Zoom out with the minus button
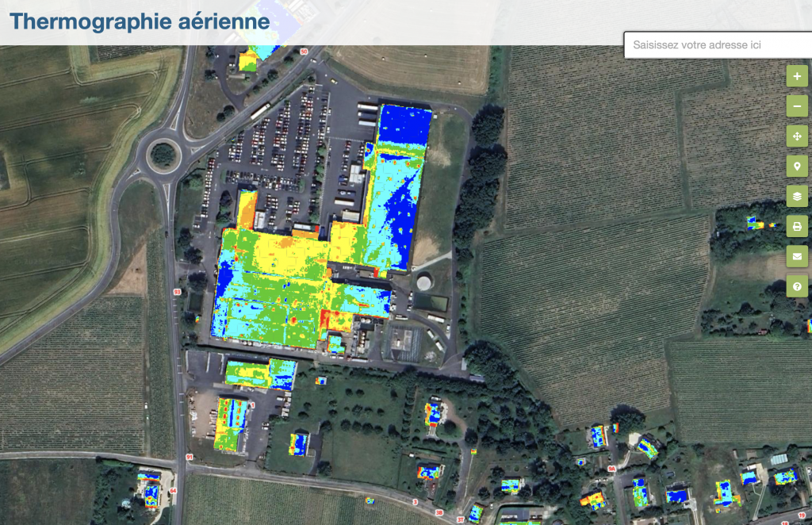812x525 pixels. coord(797,105)
